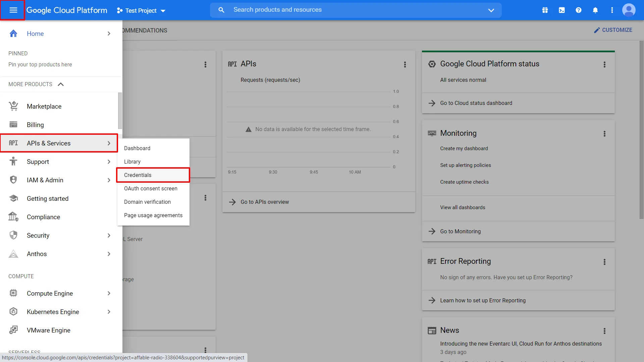
Task: Click Create uptime checks link
Action: click(x=464, y=182)
